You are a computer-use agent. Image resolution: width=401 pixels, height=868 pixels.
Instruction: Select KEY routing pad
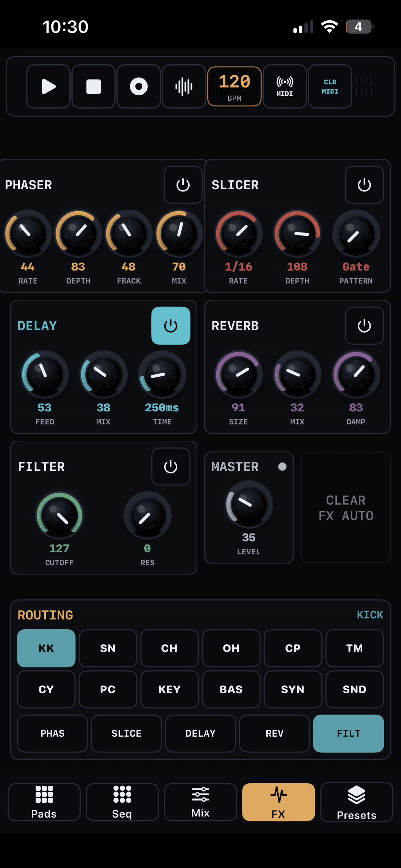[170, 689]
